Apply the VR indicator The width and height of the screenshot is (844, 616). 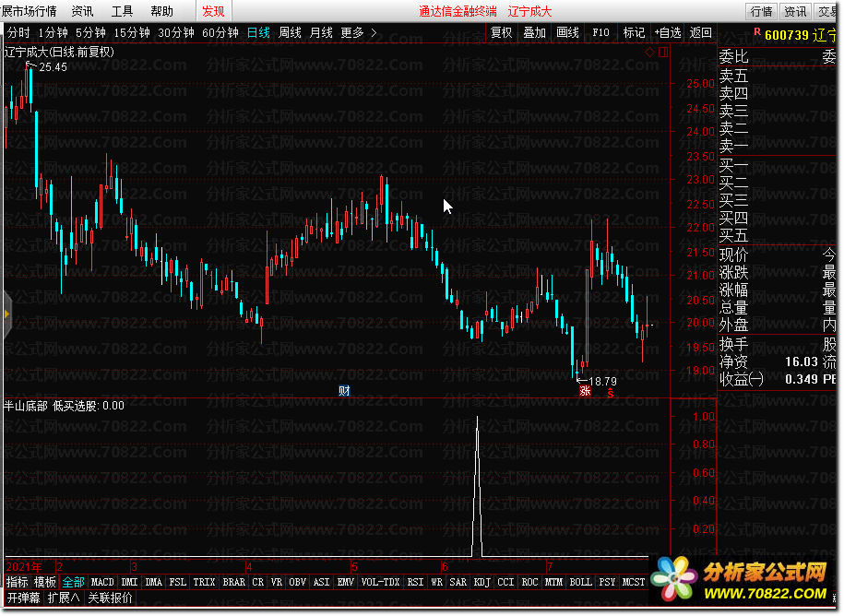coord(277,582)
